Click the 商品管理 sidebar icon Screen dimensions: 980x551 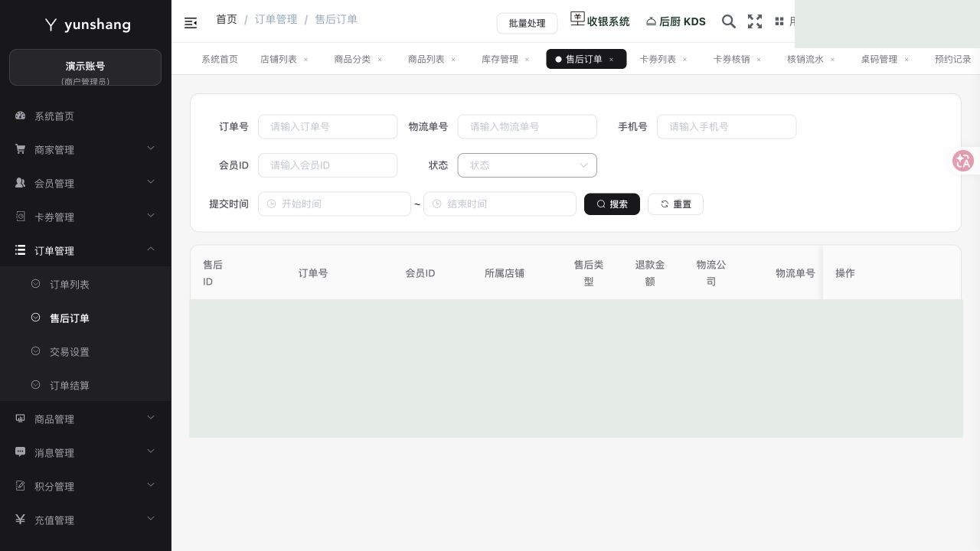[x=21, y=419]
